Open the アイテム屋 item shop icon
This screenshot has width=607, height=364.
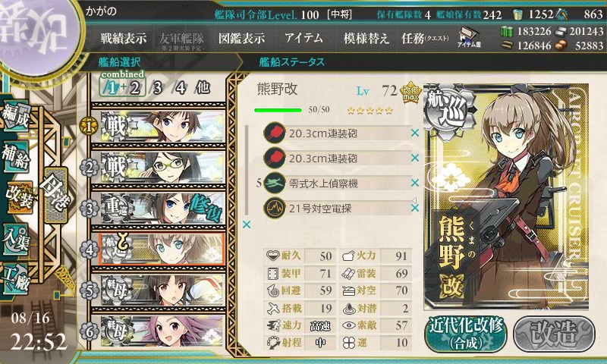click(x=469, y=37)
